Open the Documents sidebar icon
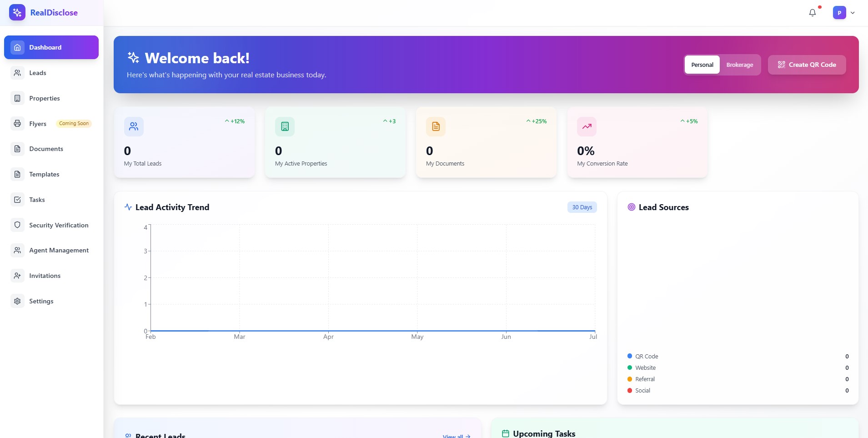 (x=17, y=149)
